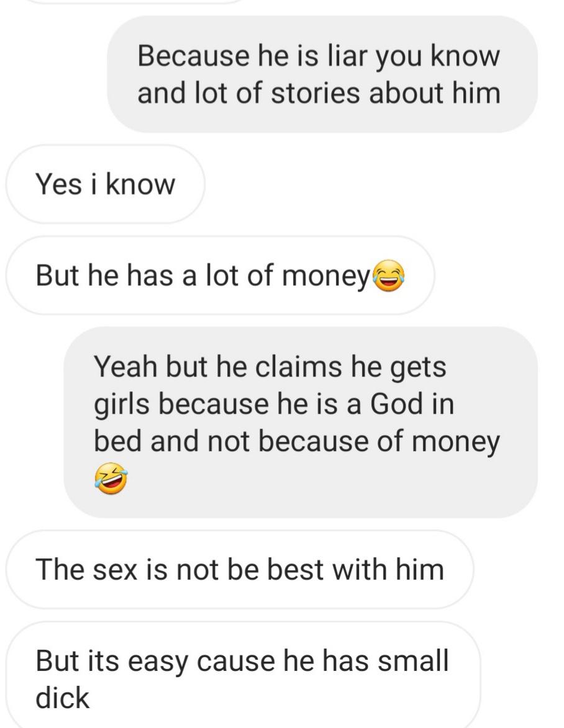This screenshot has height=728, width=564.
Task: Tap the 'The sex is not be best' message
Action: (240, 569)
